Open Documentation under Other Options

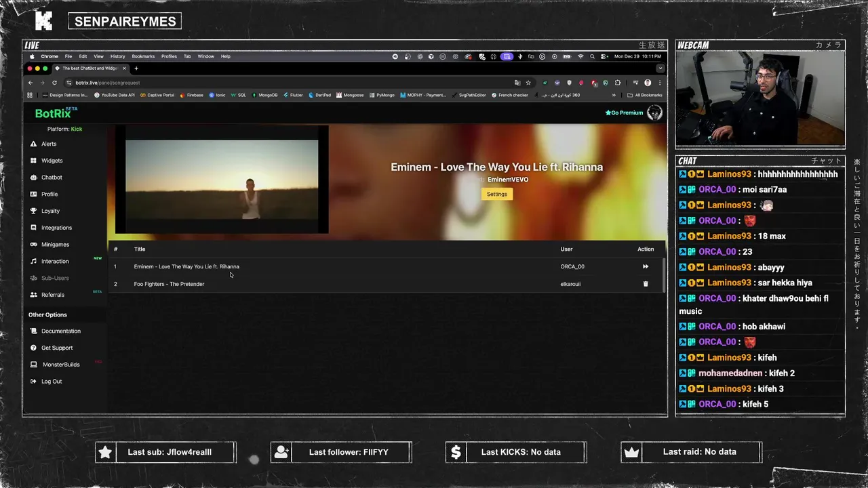coord(60,331)
